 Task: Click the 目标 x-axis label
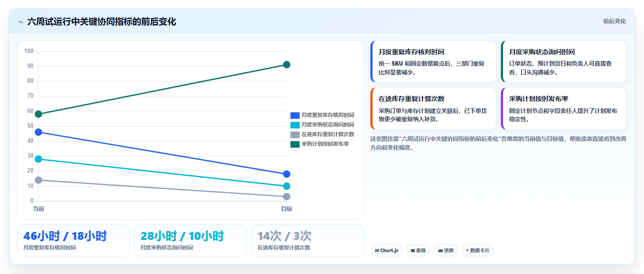(287, 209)
